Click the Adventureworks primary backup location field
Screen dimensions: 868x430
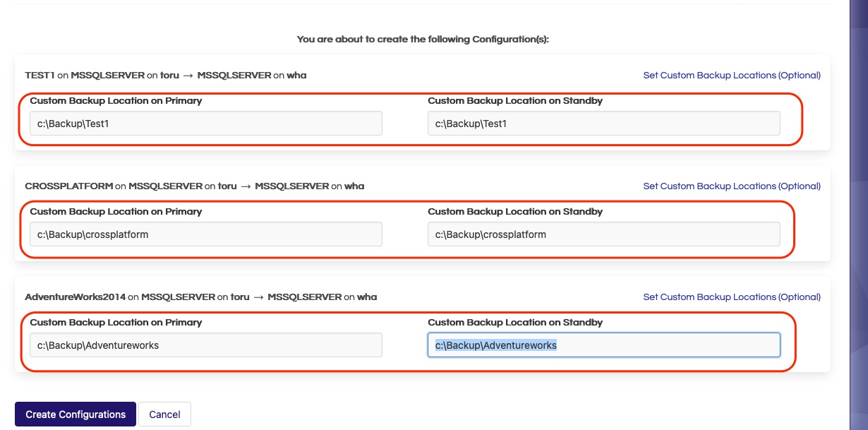[x=205, y=345]
